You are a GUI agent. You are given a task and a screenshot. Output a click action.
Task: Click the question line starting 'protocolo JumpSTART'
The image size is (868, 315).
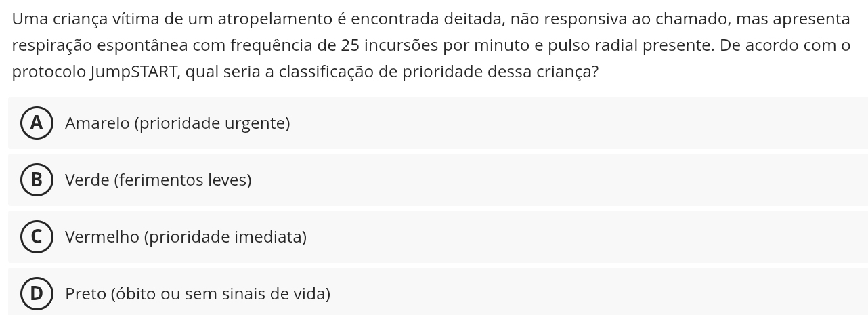pyautogui.click(x=305, y=72)
